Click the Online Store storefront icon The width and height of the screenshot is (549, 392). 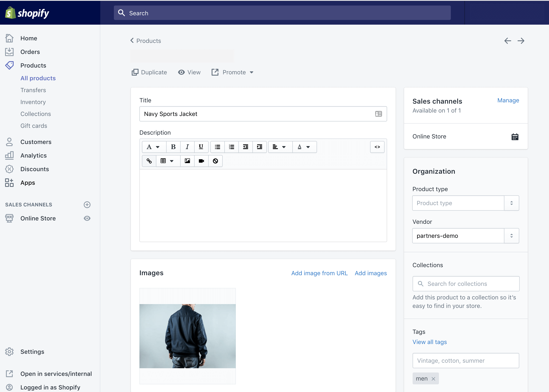(9, 218)
